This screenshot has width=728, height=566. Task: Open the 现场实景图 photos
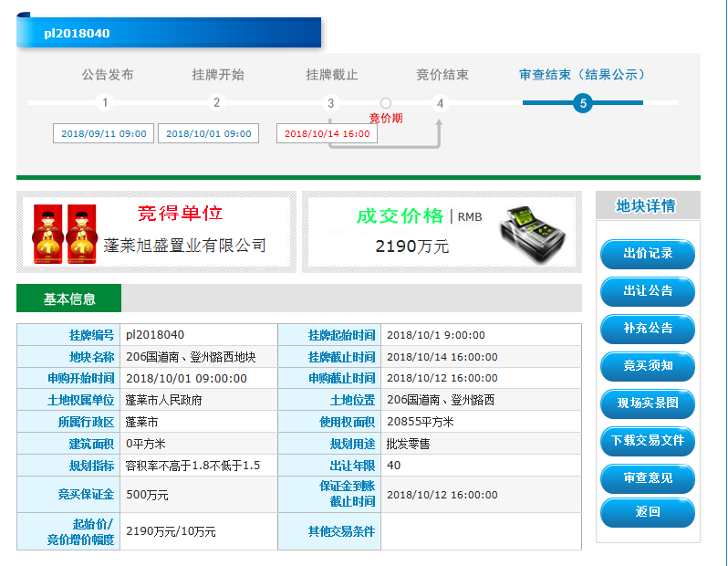pos(647,403)
